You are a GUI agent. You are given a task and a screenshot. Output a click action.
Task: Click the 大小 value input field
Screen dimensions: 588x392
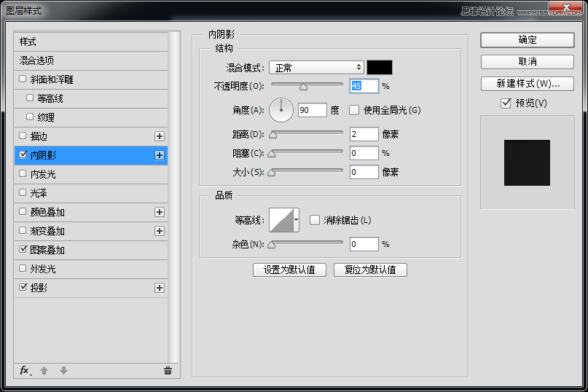(364, 172)
